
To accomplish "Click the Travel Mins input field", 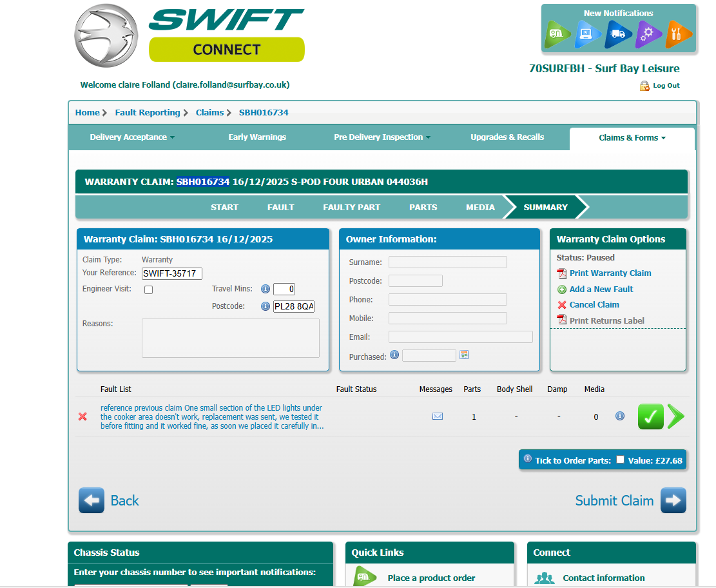I will click(284, 289).
